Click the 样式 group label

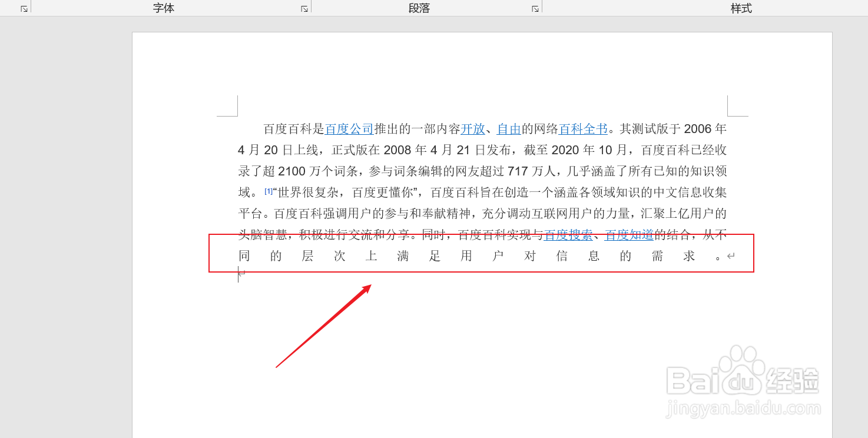pyautogui.click(x=741, y=8)
